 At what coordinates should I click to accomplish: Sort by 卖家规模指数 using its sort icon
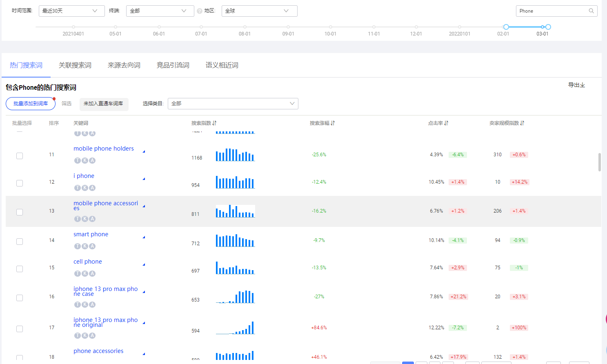point(522,123)
